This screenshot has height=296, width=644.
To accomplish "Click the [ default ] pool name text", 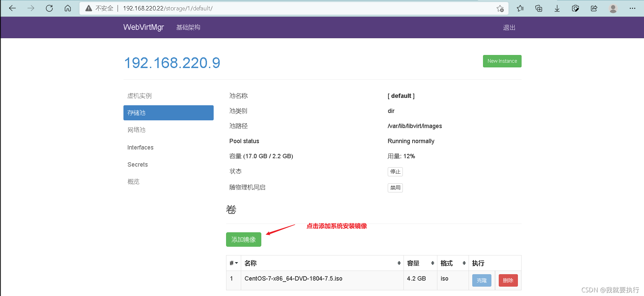I will pyautogui.click(x=401, y=96).
